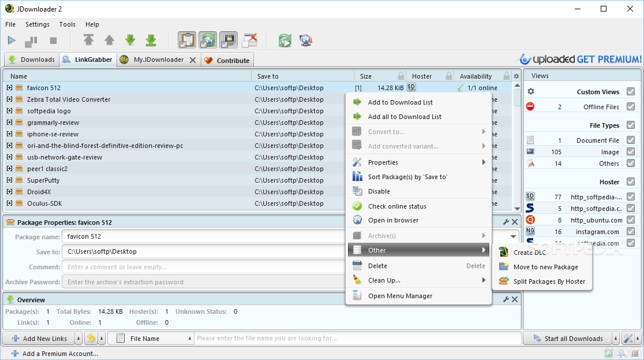Toggle lock on Hoster column header

(x=449, y=76)
